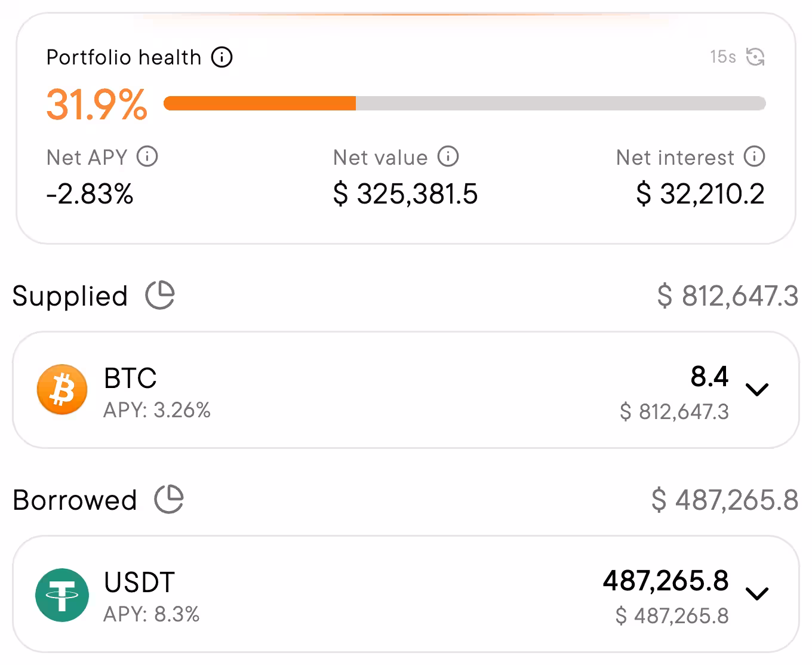Select the BTC coin icon
This screenshot has height=665, width=812.
coord(61,389)
